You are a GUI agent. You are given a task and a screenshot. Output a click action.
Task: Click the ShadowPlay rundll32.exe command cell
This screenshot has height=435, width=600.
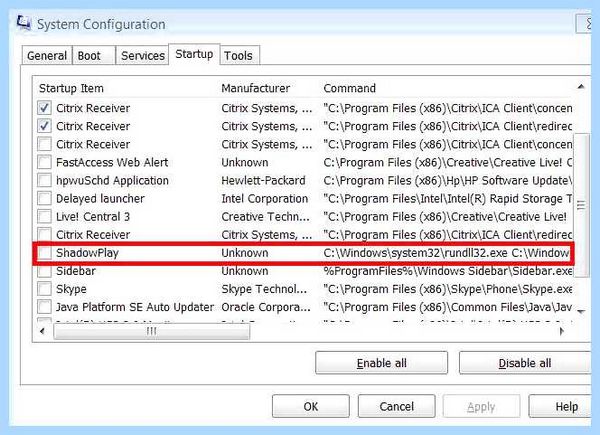(446, 253)
